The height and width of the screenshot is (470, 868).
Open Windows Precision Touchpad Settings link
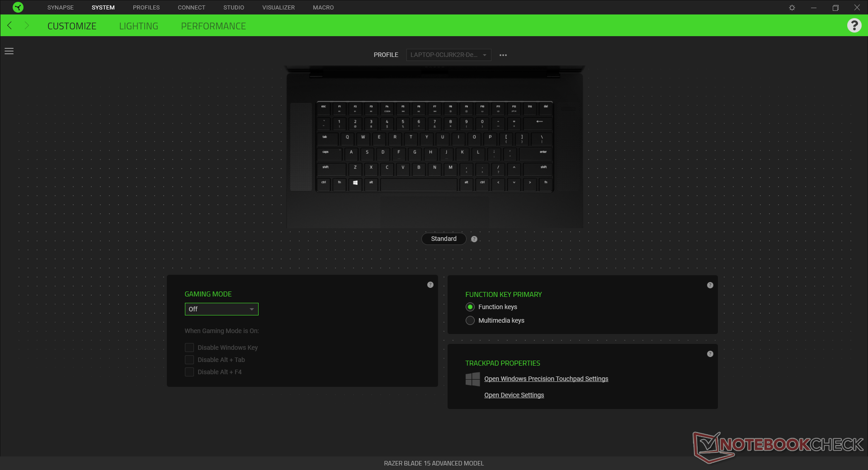click(x=546, y=379)
